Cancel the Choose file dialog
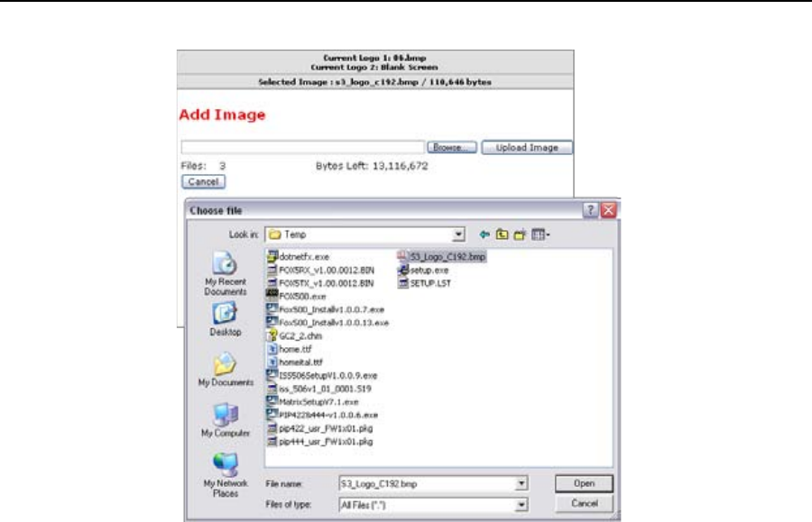812x522 pixels. pos(584,503)
